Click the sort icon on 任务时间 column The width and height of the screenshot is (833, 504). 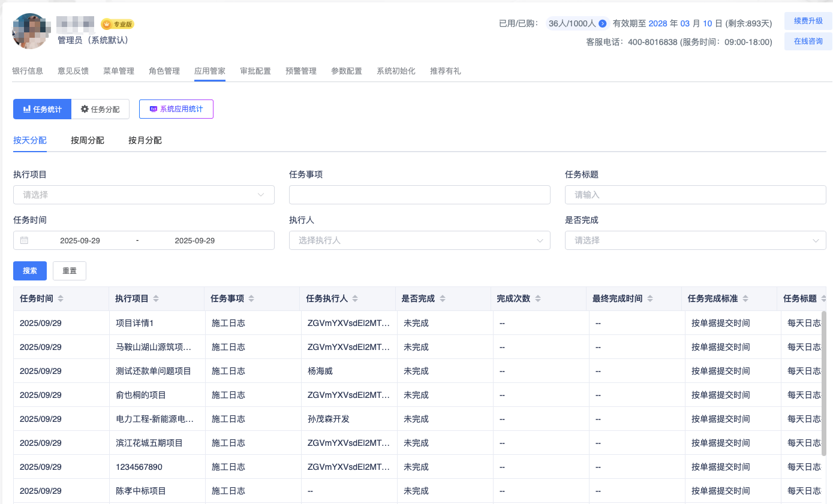click(x=61, y=298)
